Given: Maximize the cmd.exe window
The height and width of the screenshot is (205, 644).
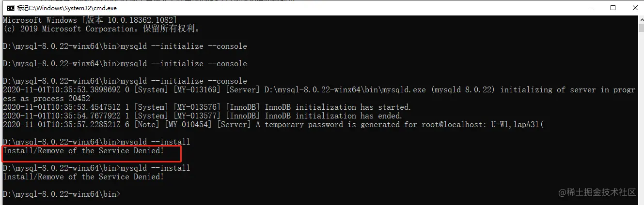Looking at the screenshot, I should 613,8.
